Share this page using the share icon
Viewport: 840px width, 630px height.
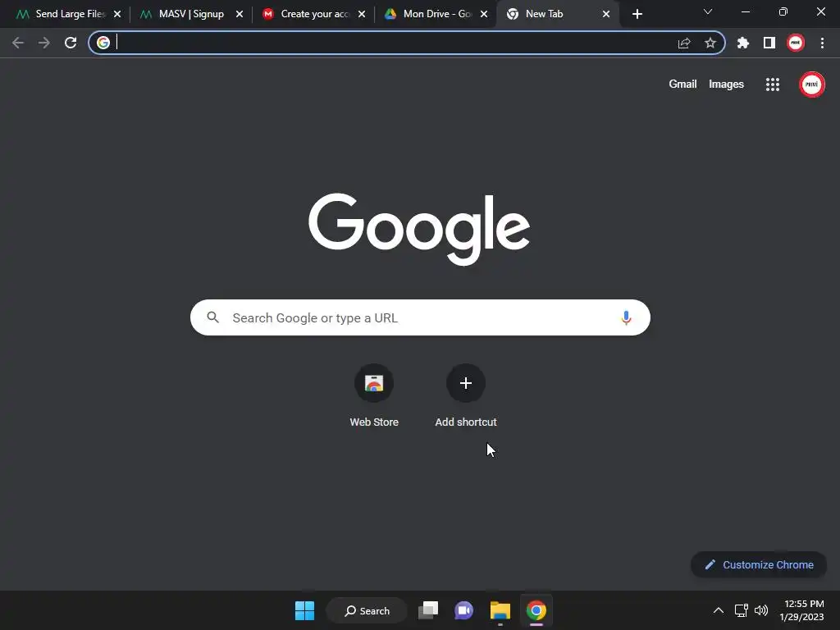[x=684, y=43]
